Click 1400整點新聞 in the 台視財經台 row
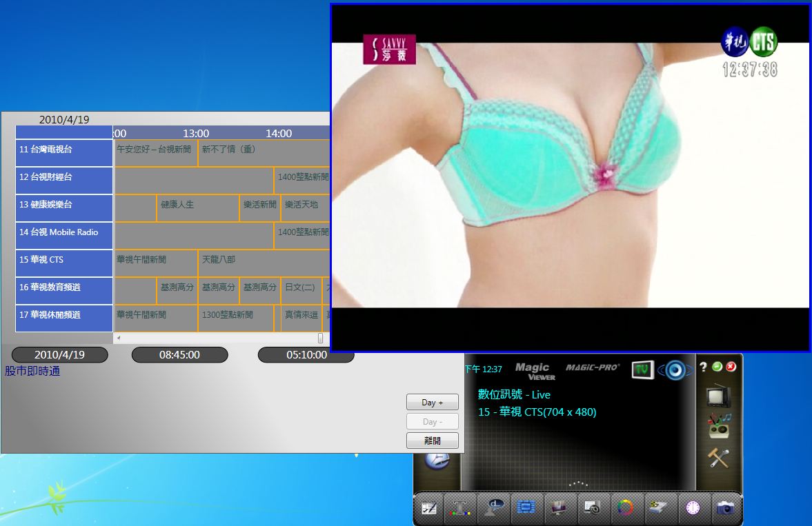 coord(302,180)
